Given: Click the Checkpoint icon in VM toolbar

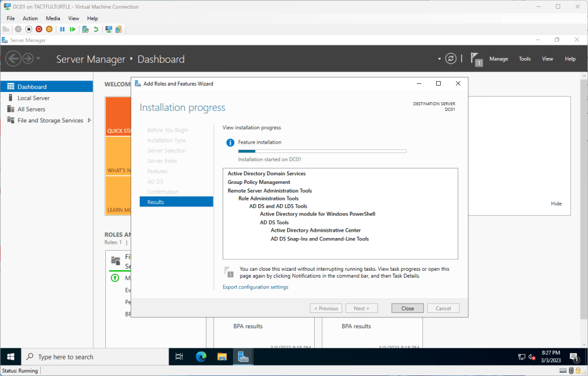Looking at the screenshot, I should (x=85, y=29).
